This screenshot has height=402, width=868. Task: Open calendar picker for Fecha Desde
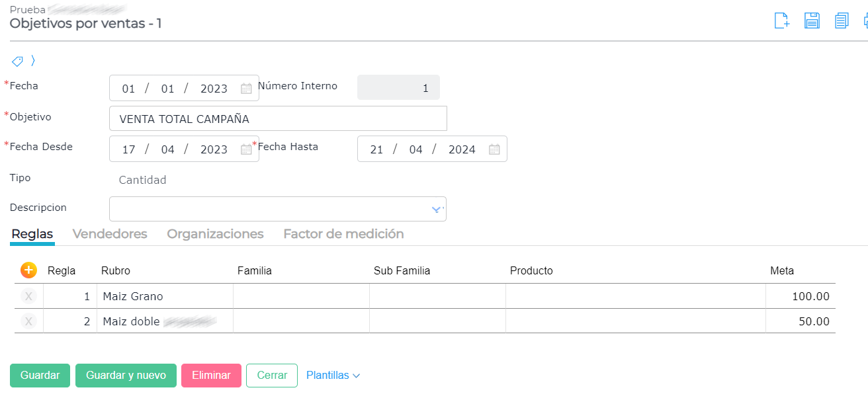click(x=246, y=149)
